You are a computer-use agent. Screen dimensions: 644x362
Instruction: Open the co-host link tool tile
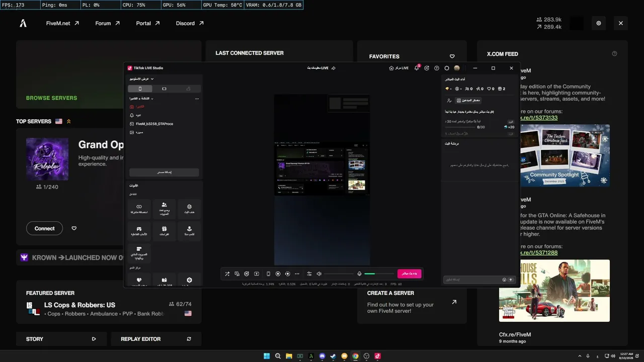(139, 209)
